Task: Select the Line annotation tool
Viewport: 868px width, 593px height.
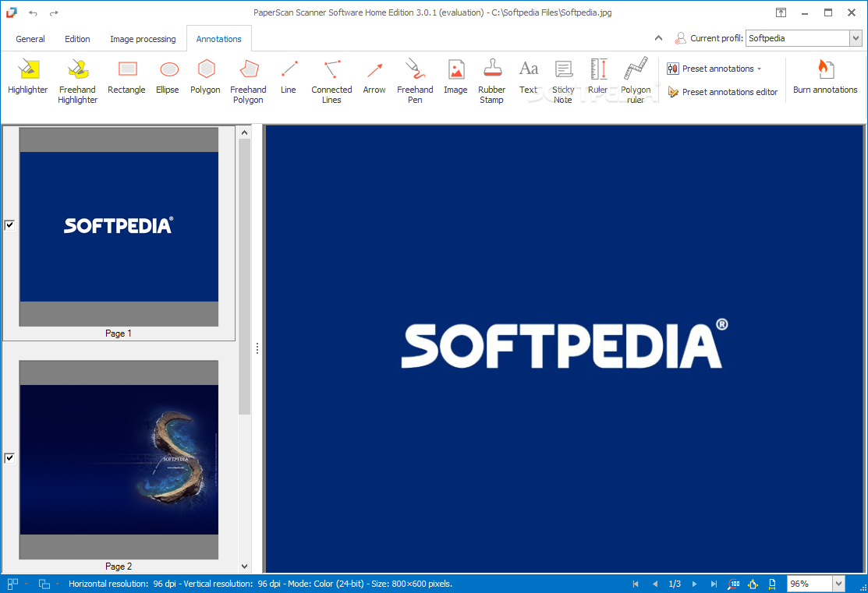Action: tap(289, 77)
